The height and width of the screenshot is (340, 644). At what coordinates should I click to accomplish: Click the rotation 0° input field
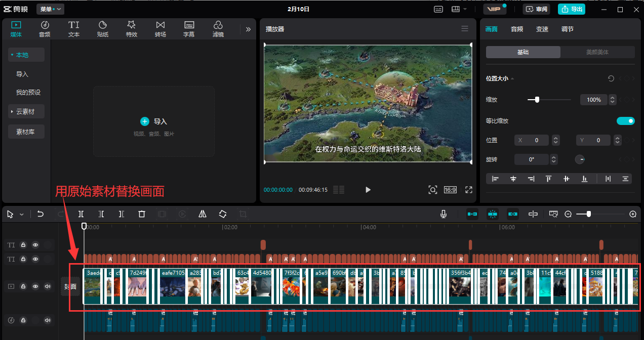tap(532, 159)
